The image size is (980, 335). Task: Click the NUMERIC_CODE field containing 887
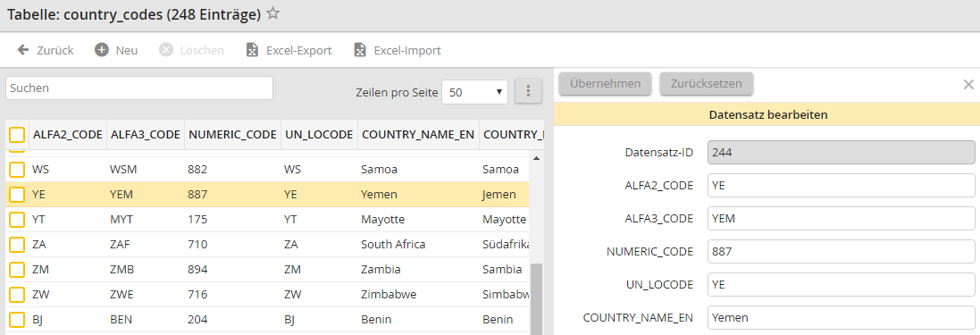click(842, 251)
